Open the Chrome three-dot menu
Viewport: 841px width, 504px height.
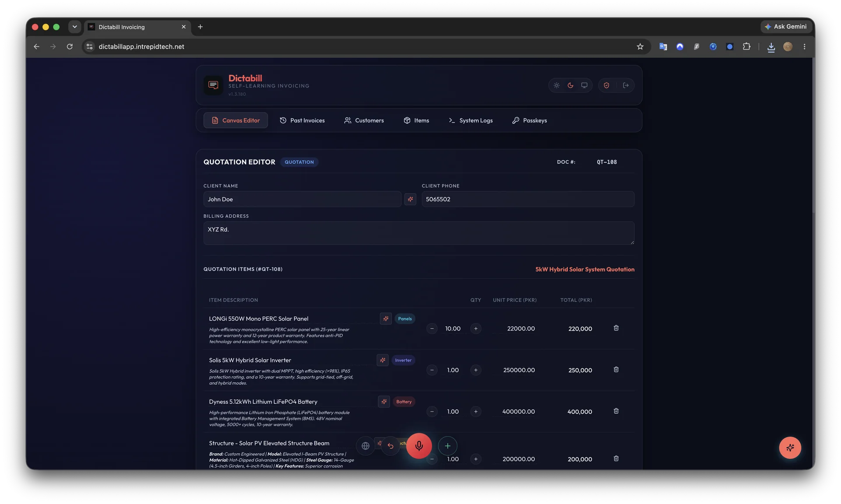(804, 46)
